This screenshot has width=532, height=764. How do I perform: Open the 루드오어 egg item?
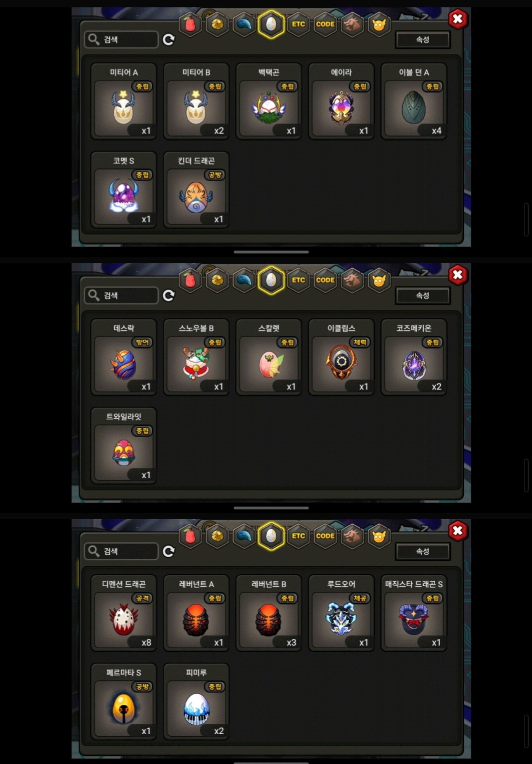[341, 613]
